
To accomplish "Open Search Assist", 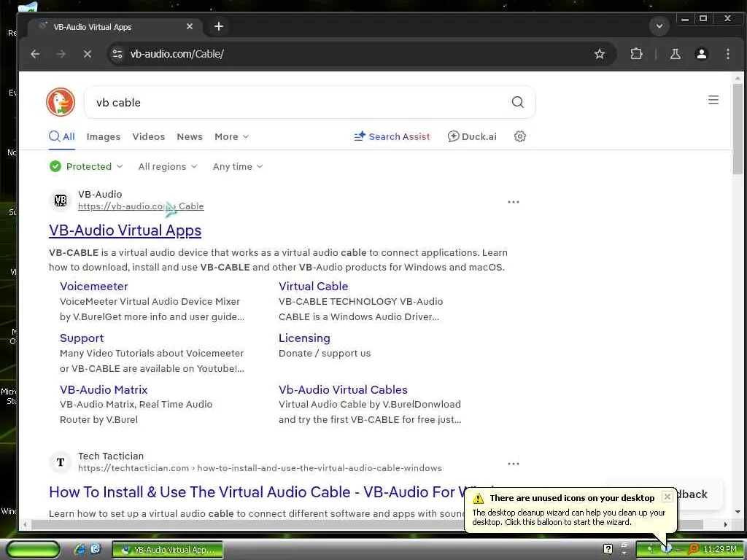I will 392,136.
